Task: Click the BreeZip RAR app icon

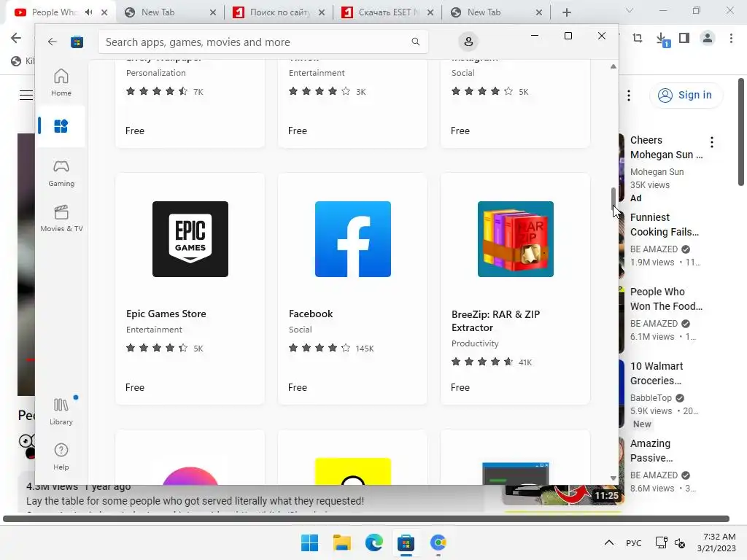Action: (516, 239)
